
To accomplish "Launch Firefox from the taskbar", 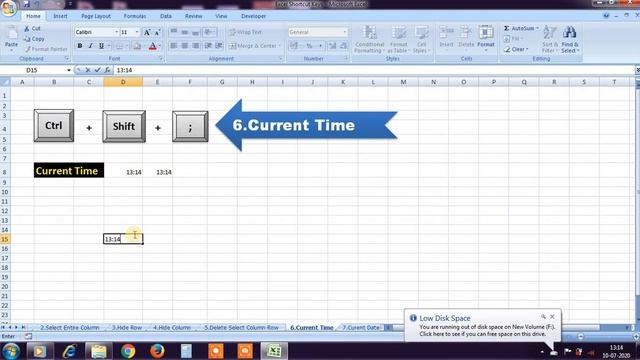I will 157,351.
